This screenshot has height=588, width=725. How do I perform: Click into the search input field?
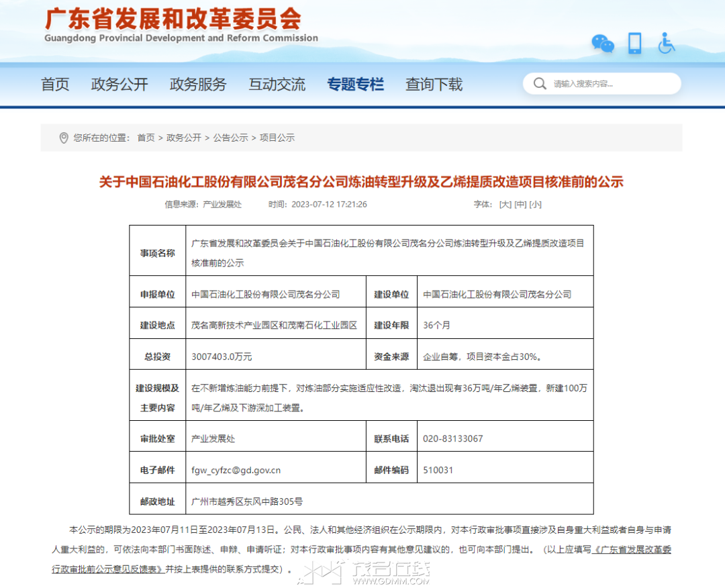pyautogui.click(x=611, y=84)
